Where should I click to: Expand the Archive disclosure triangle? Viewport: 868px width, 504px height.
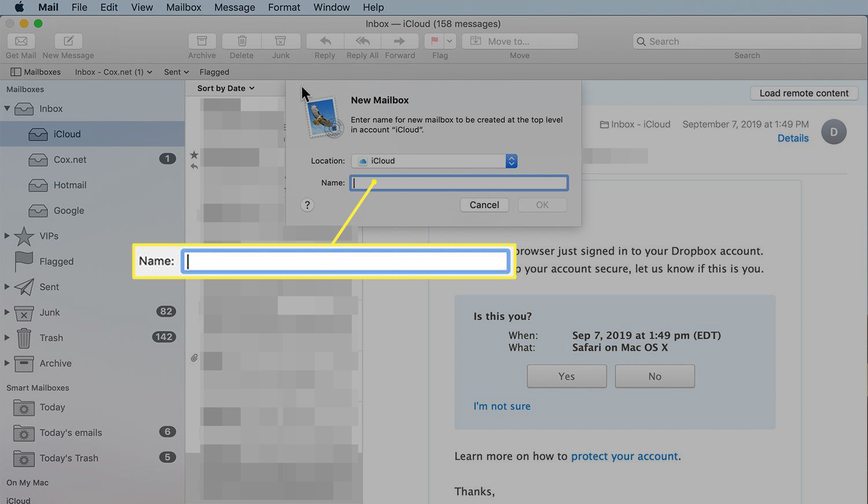coord(7,363)
